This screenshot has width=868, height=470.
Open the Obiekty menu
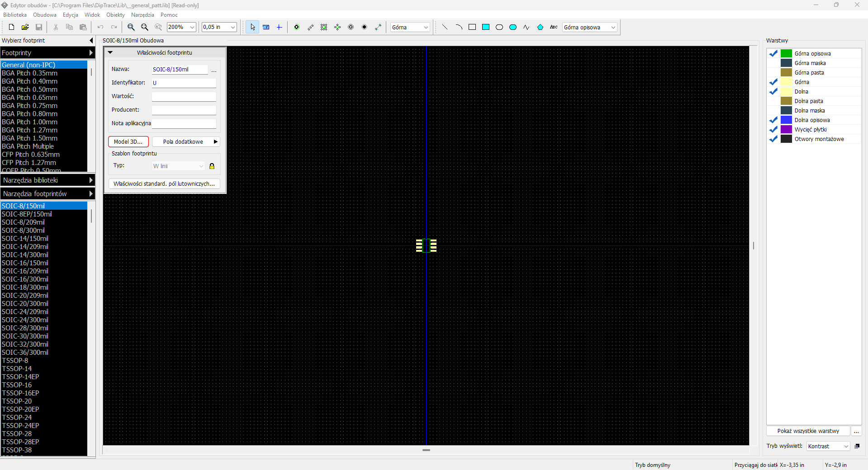116,15
